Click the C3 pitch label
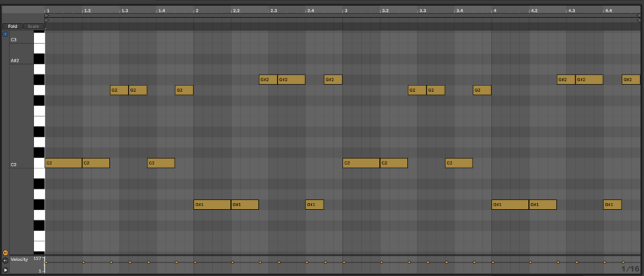The image size is (644, 276). coord(14,40)
